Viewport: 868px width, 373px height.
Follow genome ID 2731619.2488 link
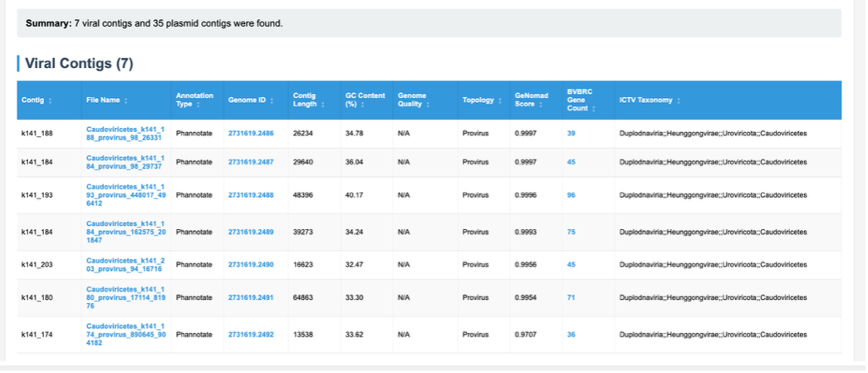tap(250, 195)
